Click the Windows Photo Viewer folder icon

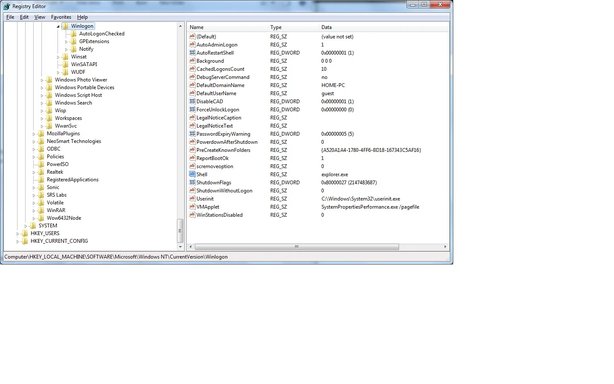click(49, 80)
